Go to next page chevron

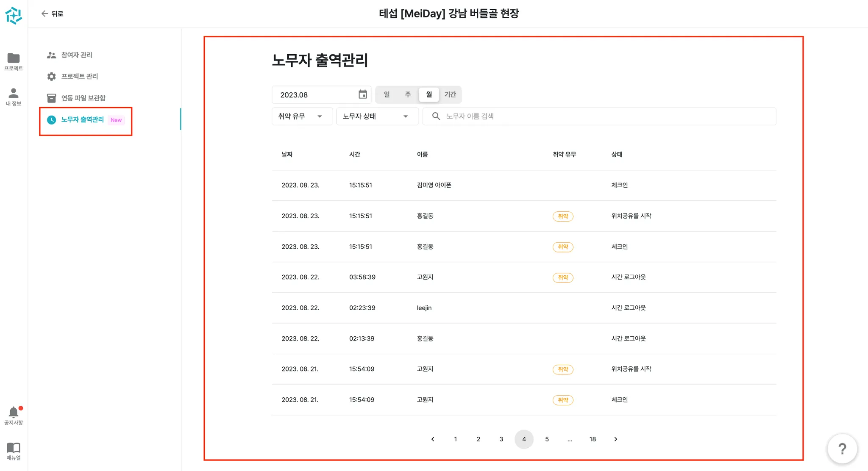(615, 439)
